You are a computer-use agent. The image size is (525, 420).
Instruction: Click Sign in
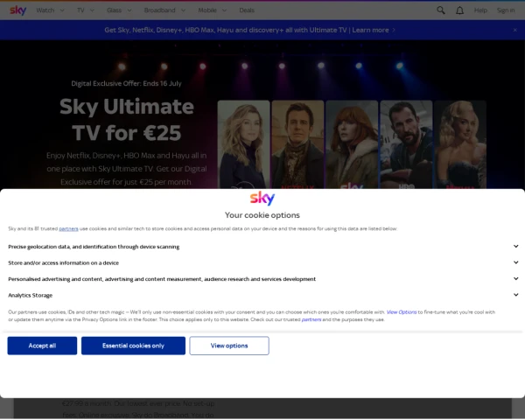(506, 10)
